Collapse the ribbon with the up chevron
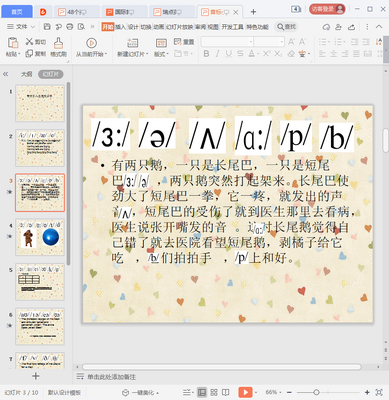The width and height of the screenshot is (389, 400). (x=379, y=27)
